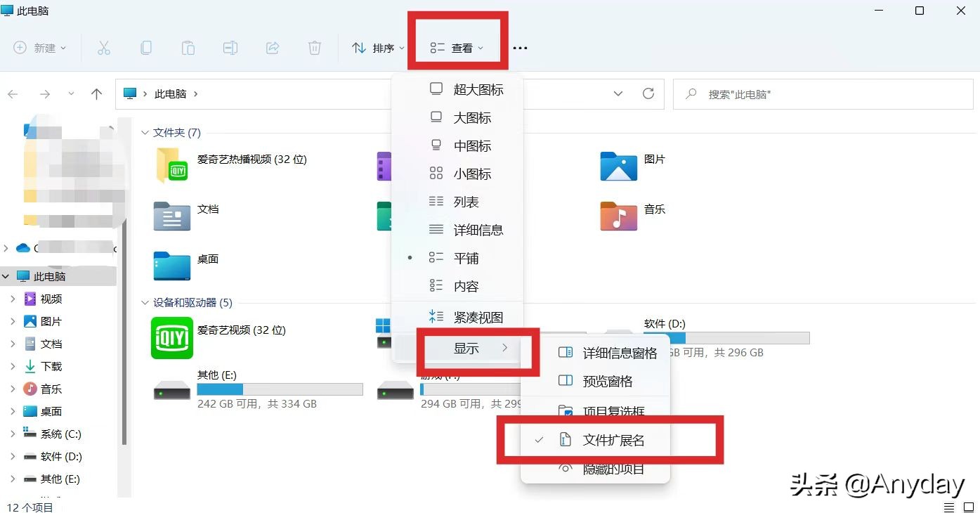This screenshot has width=980, height=513.
Task: Open the 爱奇艺视频 (32 位) drive icon
Action: (x=171, y=338)
